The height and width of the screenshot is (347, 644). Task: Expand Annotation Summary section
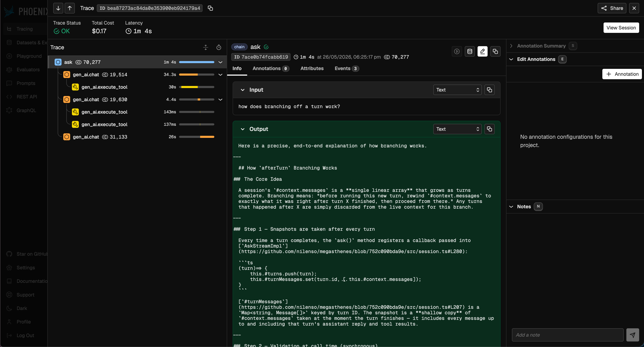tap(511, 46)
